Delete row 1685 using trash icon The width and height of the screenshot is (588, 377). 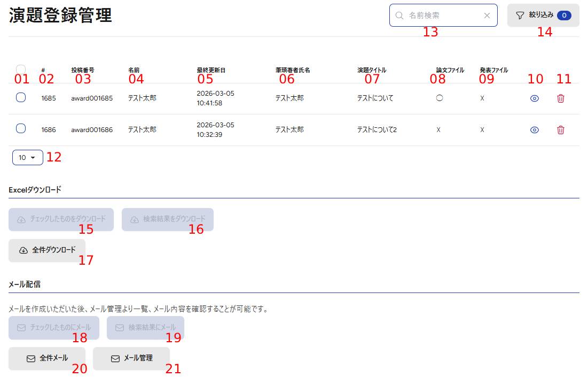560,98
